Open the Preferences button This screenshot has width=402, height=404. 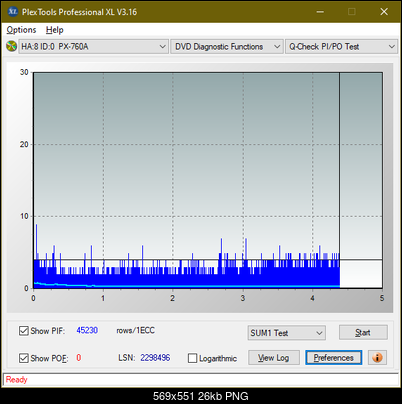pos(333,358)
